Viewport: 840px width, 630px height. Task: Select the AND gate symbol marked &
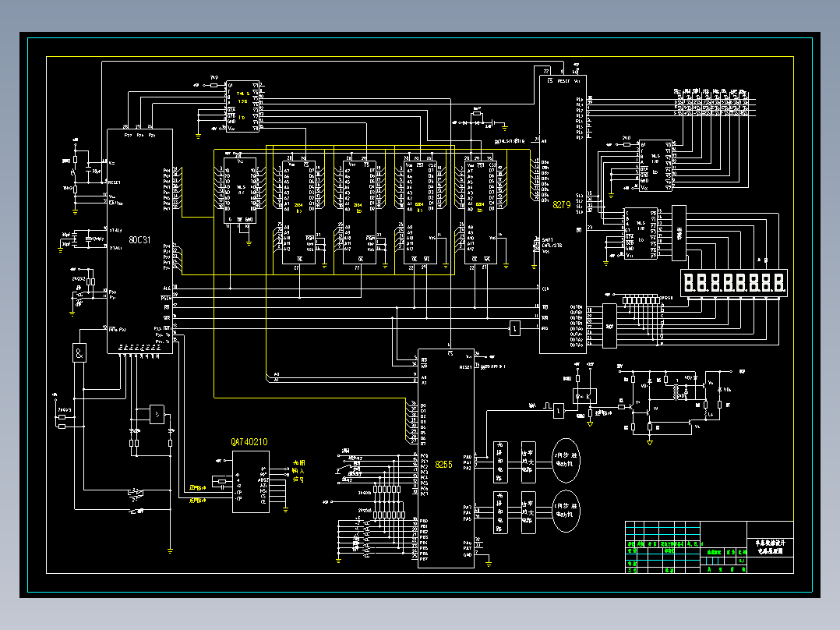[x=79, y=353]
